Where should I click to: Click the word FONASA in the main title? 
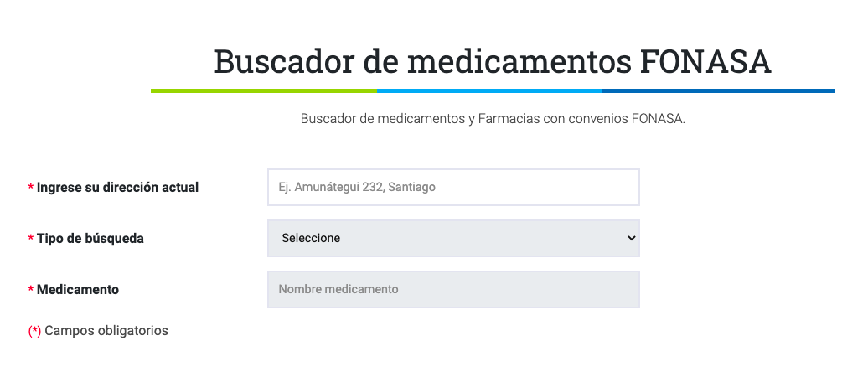click(705, 62)
